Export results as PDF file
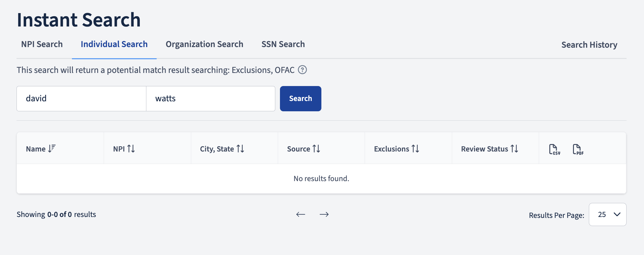 [x=578, y=149]
